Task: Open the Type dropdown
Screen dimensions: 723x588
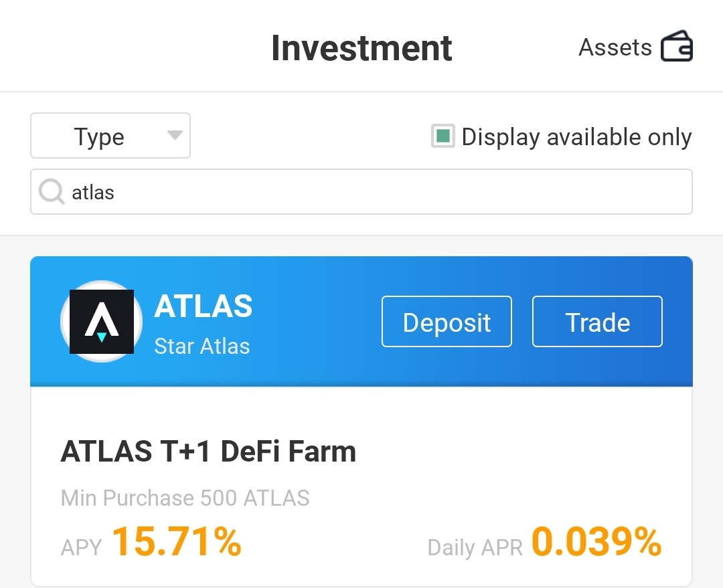Action: [110, 136]
